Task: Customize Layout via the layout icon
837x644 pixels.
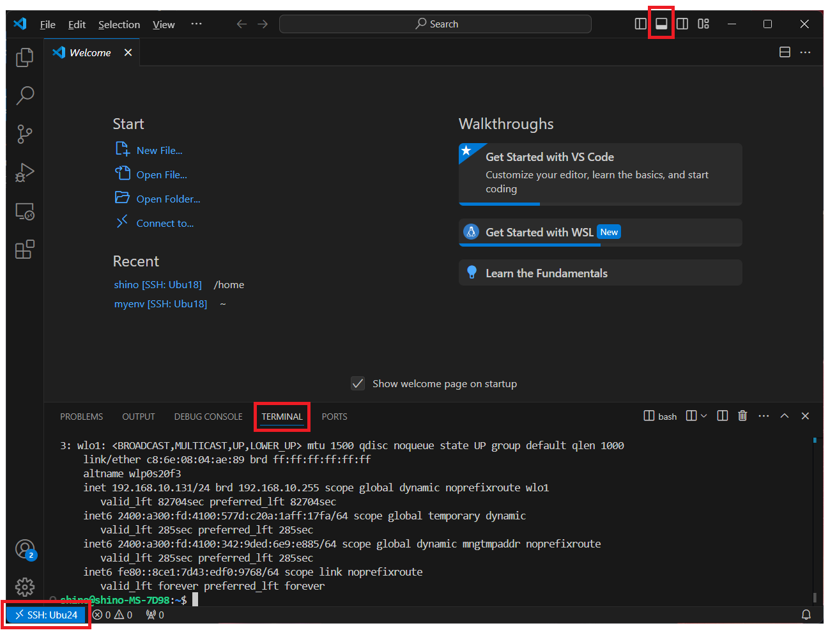Action: point(703,23)
